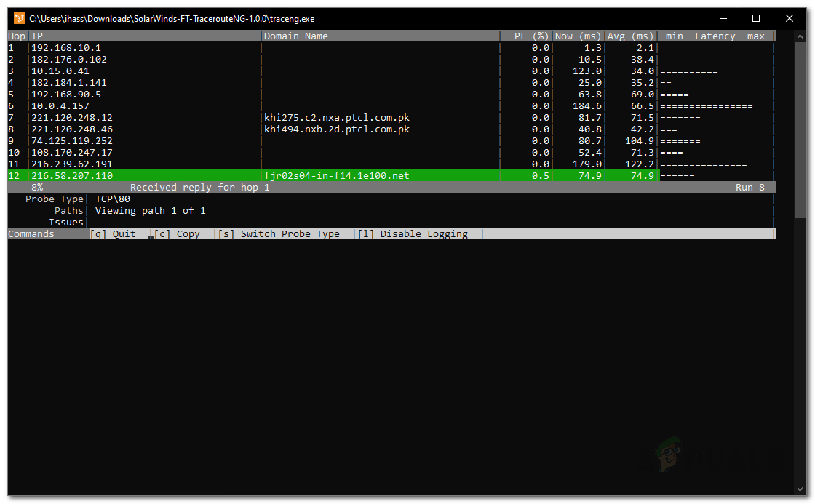
Task: Minimize the traceng.exe window
Action: pyautogui.click(x=723, y=19)
